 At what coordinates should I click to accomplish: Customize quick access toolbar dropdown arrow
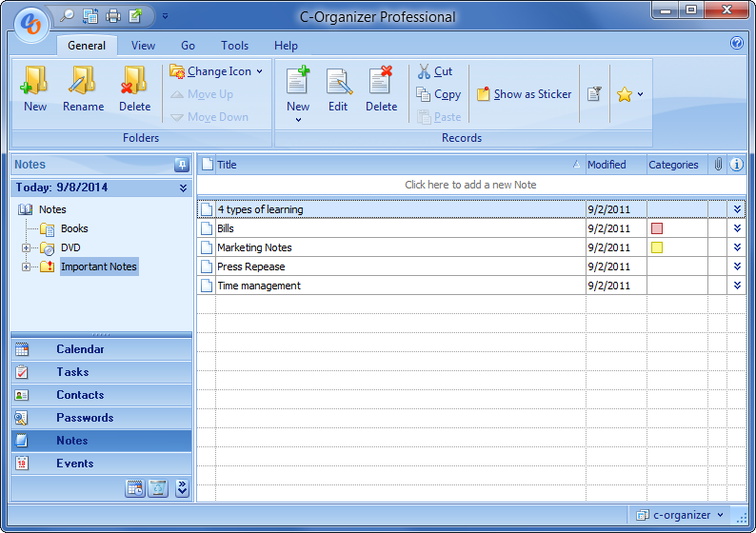click(165, 16)
